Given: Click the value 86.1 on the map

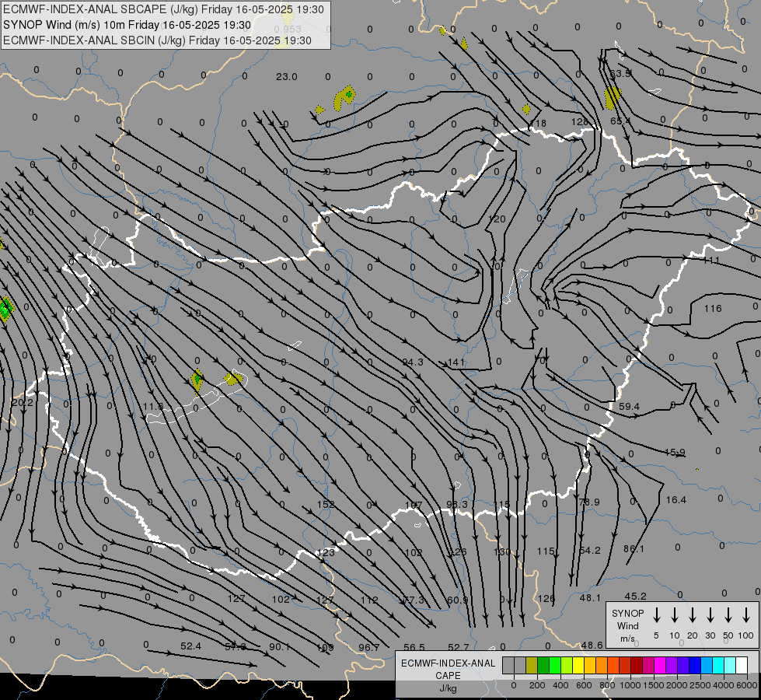Looking at the screenshot, I should point(634,549).
